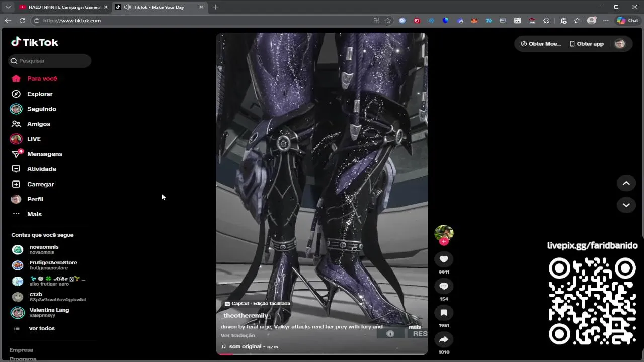The height and width of the screenshot is (362, 644).
Task: Go to previous video with up chevron
Action: click(x=626, y=183)
